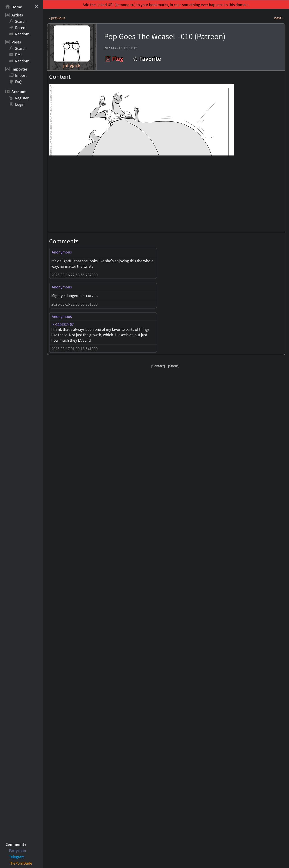
Task: Click the DMs envelope icon
Action: [x=11, y=55]
